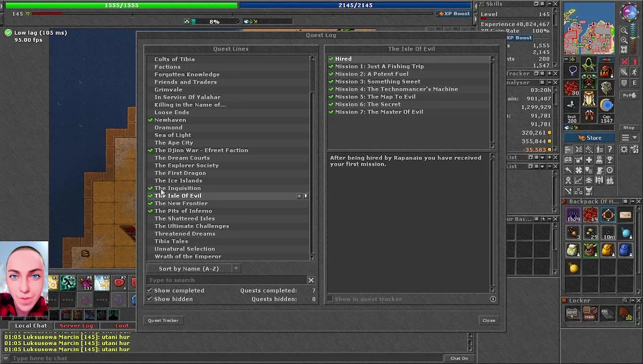This screenshot has height=364, width=643.
Task: Enable chase opponent running figure icon
Action: pyautogui.click(x=635, y=73)
